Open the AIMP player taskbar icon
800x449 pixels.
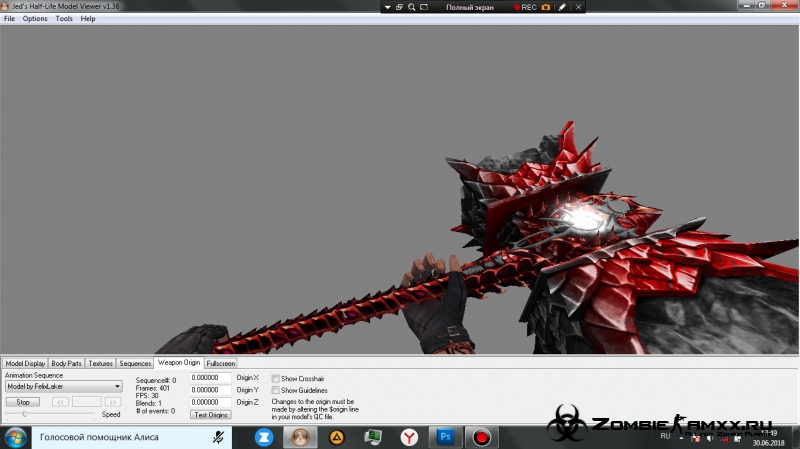337,438
